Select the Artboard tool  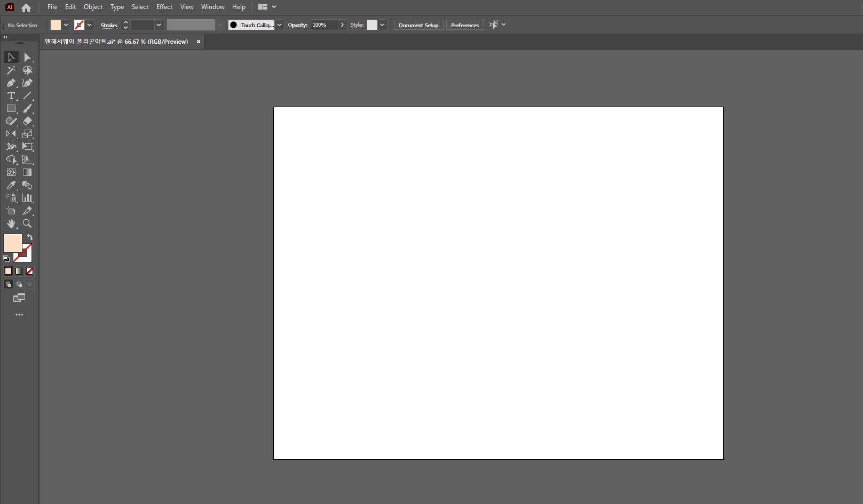coord(11,211)
